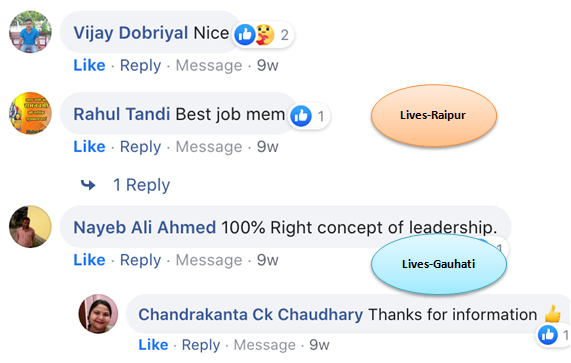This screenshot has width=571, height=363.
Task: Like Nayeb Ali Ahmed's comment
Action: click(x=89, y=260)
